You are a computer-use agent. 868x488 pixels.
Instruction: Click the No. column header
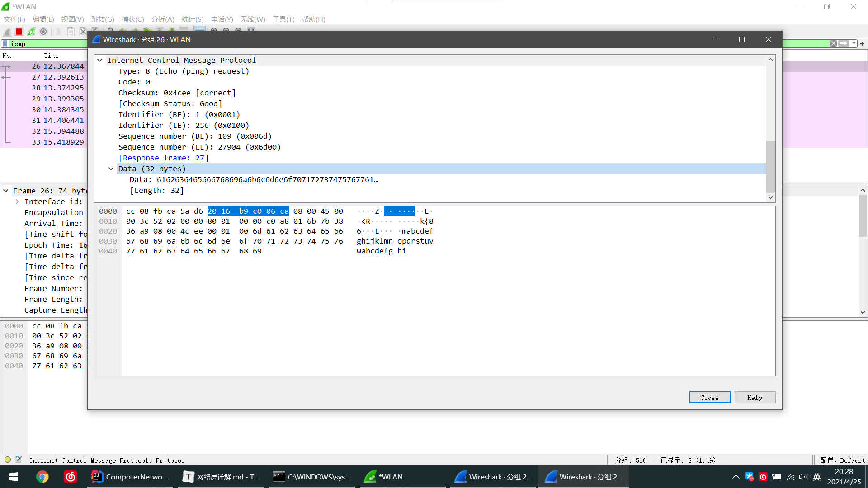point(20,56)
